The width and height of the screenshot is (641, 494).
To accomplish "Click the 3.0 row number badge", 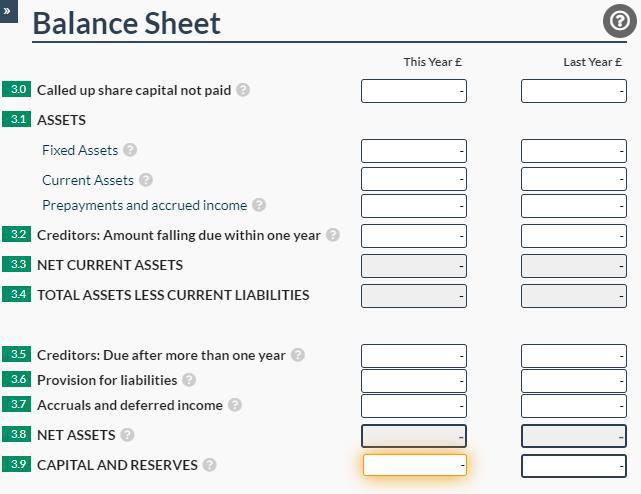I will coord(16,89).
